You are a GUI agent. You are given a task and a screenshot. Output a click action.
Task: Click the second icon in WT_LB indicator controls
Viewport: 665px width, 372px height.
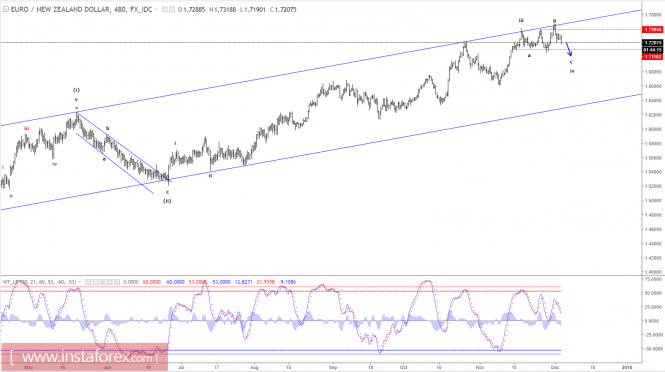point(95,282)
